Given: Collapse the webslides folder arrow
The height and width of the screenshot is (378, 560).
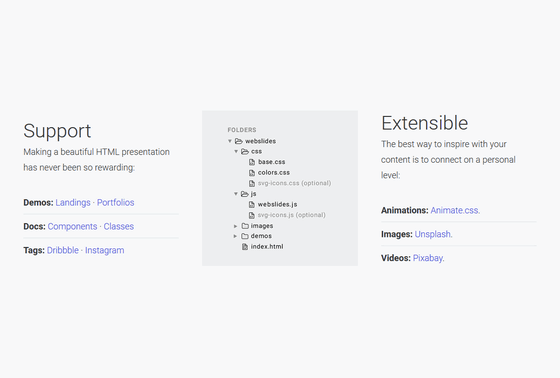Looking at the screenshot, I should click(230, 141).
